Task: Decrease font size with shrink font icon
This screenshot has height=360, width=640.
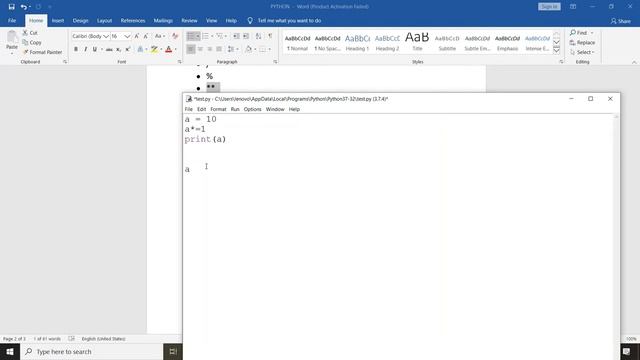Action: (x=146, y=36)
